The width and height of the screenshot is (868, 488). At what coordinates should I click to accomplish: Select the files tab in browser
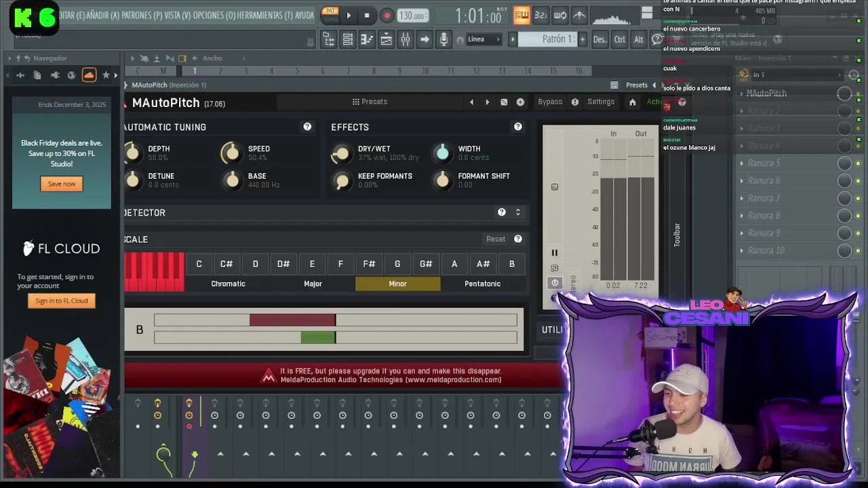37,75
